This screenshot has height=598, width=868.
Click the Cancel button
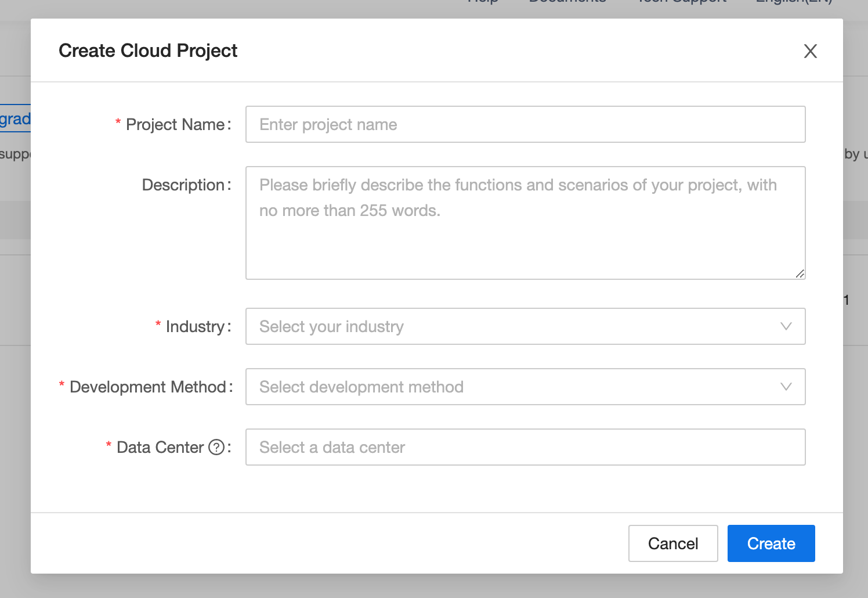click(x=673, y=543)
